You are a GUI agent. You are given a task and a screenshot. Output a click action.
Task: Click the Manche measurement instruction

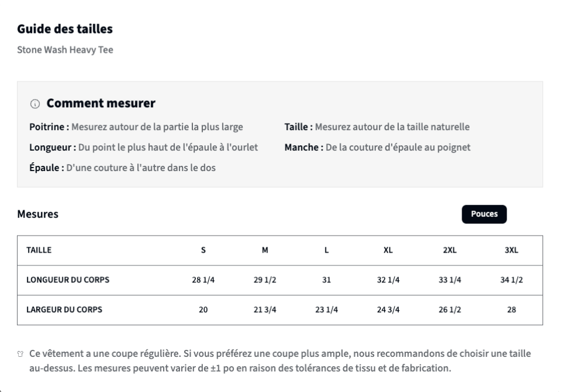pyautogui.click(x=377, y=148)
